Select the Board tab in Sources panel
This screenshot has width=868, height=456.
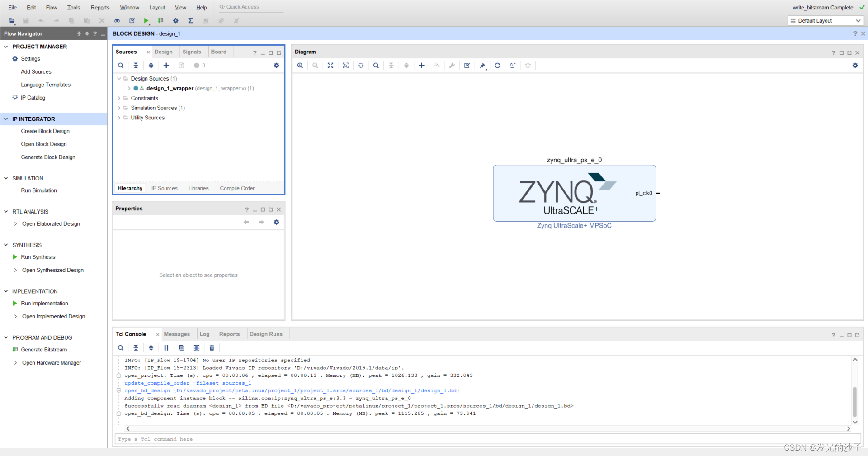[x=218, y=52]
